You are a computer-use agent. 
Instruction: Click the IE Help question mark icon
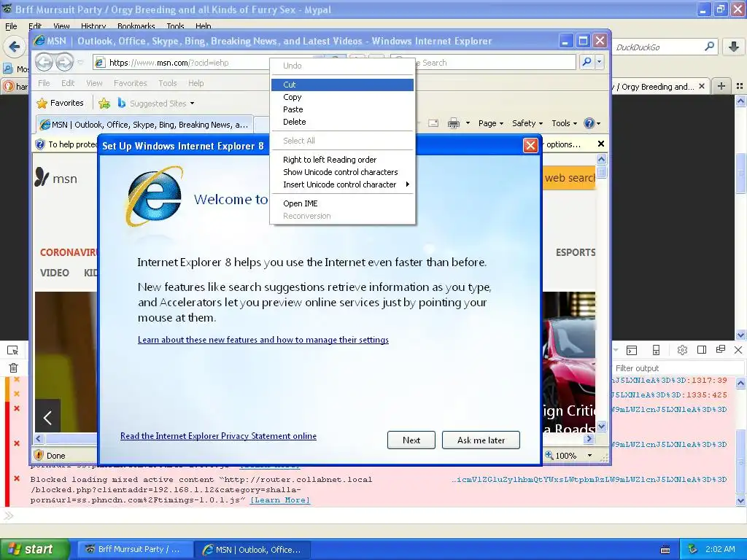click(x=589, y=123)
